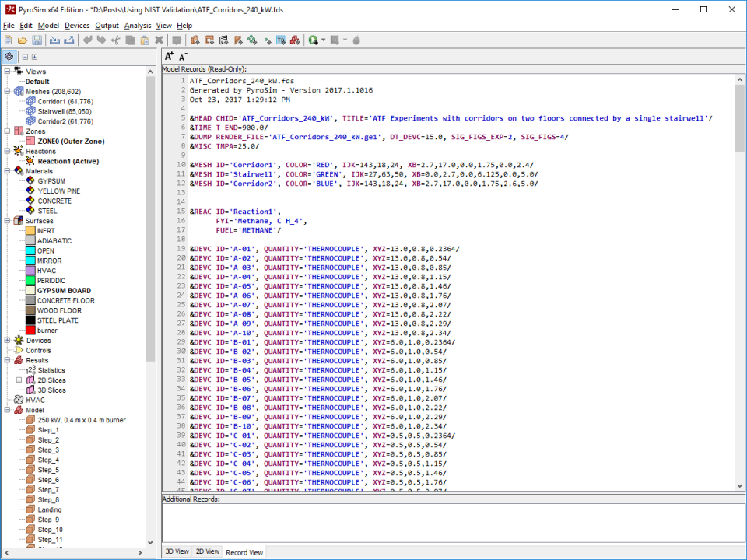Redo with the toolbar arrow icon
747x560 pixels.
[102, 40]
